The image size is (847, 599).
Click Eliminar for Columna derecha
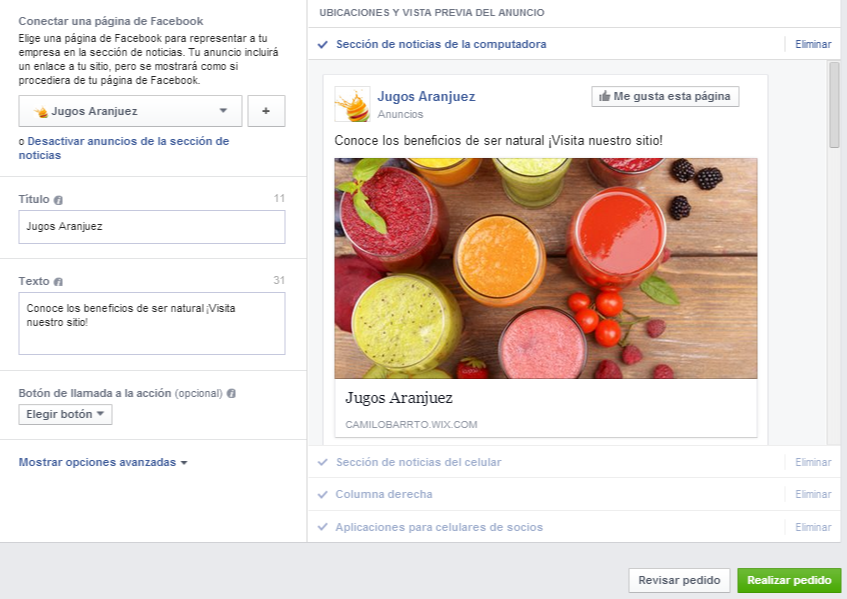(813, 494)
